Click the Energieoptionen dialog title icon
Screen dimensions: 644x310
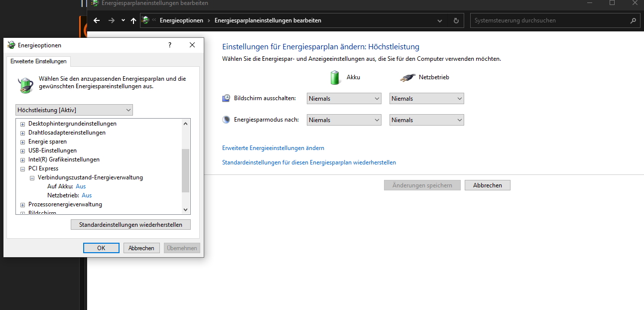[11, 45]
